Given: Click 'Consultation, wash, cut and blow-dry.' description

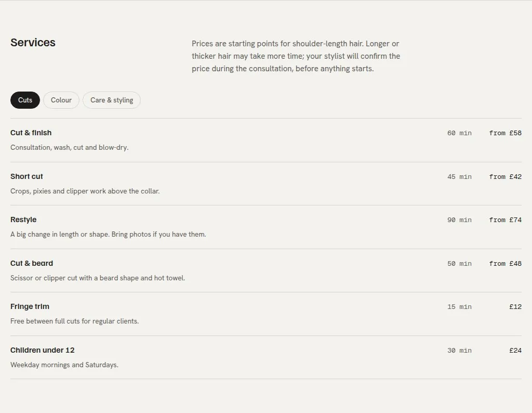Looking at the screenshot, I should 70,147.
